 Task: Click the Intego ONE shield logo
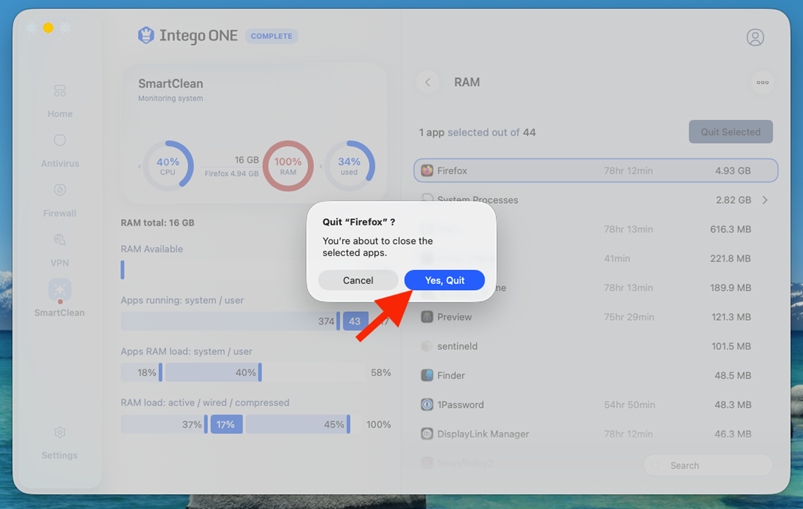tap(146, 35)
